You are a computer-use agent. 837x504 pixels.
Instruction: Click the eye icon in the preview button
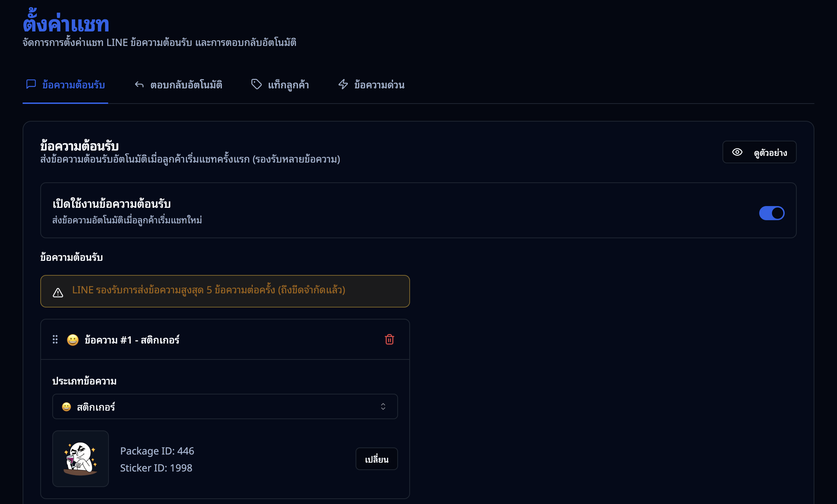737,152
